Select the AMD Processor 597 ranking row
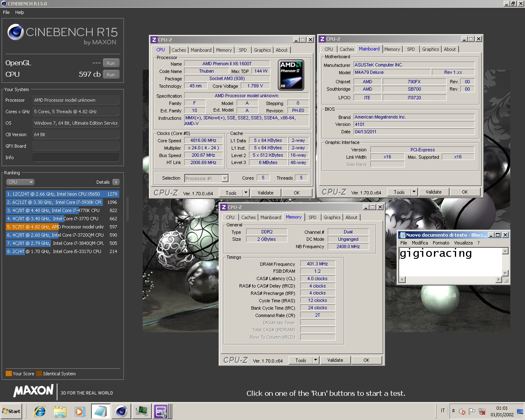The height and width of the screenshot is (420, 525). click(62, 227)
